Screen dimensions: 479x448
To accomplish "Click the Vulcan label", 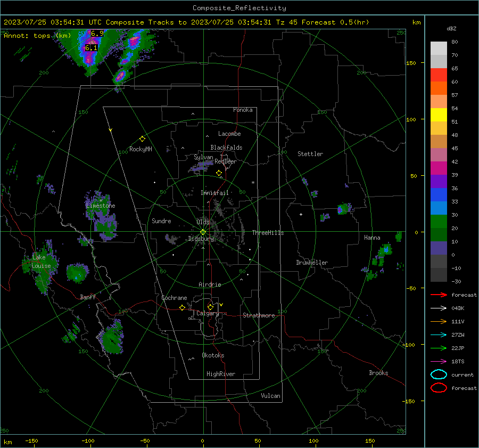I will (270, 396).
